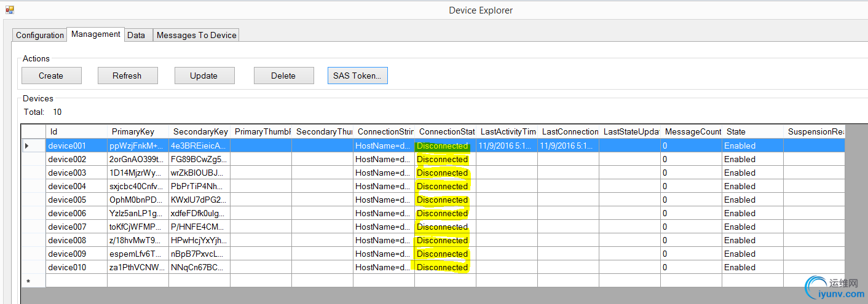Click the SAS Token... button
868x304 pixels.
357,76
